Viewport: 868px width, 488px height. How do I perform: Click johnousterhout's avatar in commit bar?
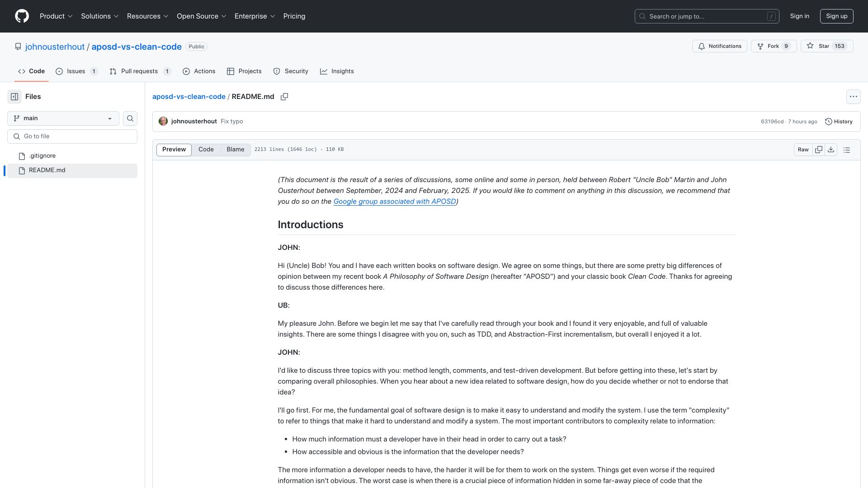[x=163, y=121]
